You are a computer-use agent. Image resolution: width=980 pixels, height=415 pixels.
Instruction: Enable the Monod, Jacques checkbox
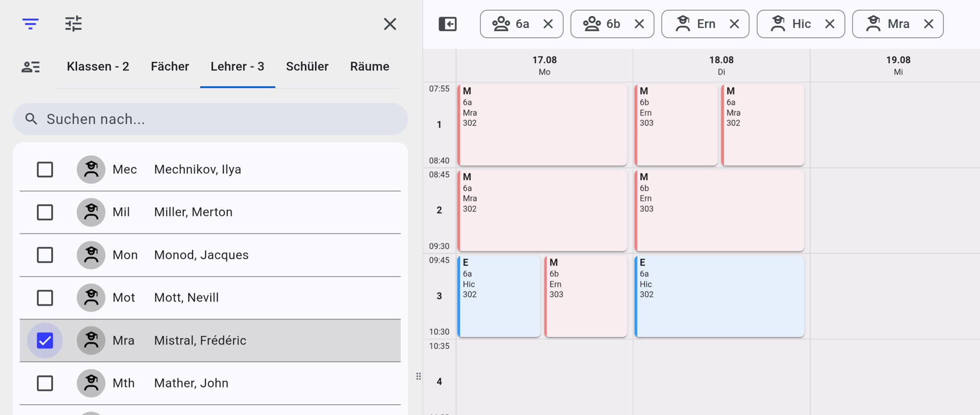pyautogui.click(x=45, y=255)
